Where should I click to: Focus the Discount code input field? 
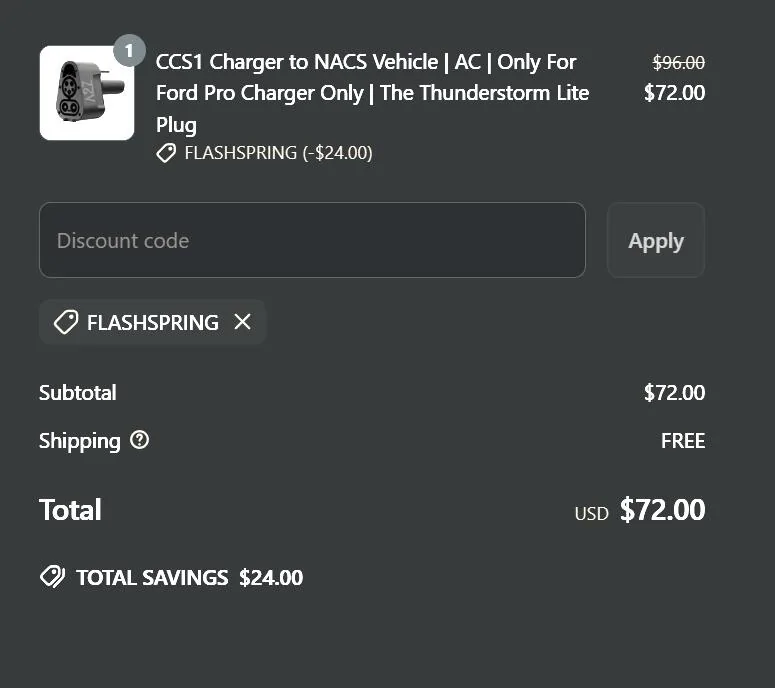coord(312,240)
